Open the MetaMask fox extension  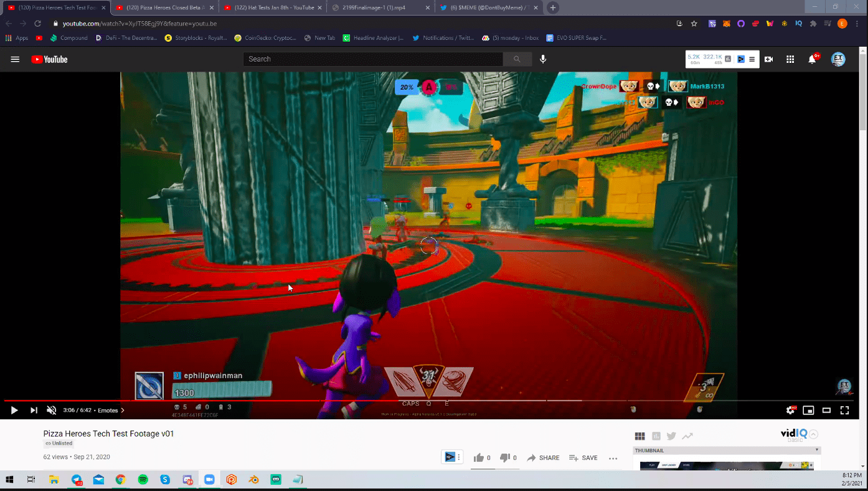click(x=726, y=24)
